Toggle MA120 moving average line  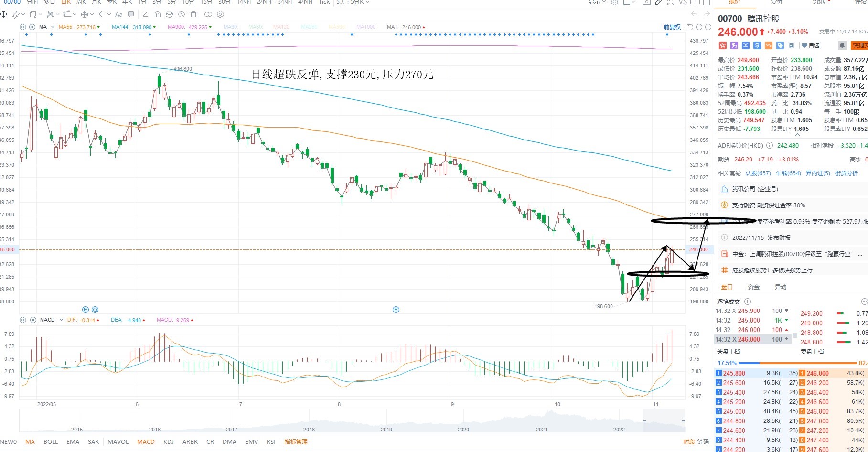click(282, 27)
